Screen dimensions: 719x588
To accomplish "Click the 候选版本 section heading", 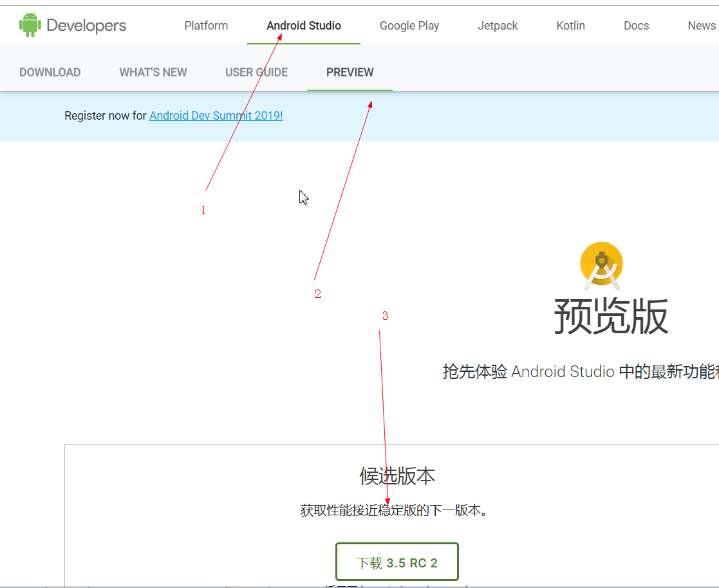I will click(397, 476).
